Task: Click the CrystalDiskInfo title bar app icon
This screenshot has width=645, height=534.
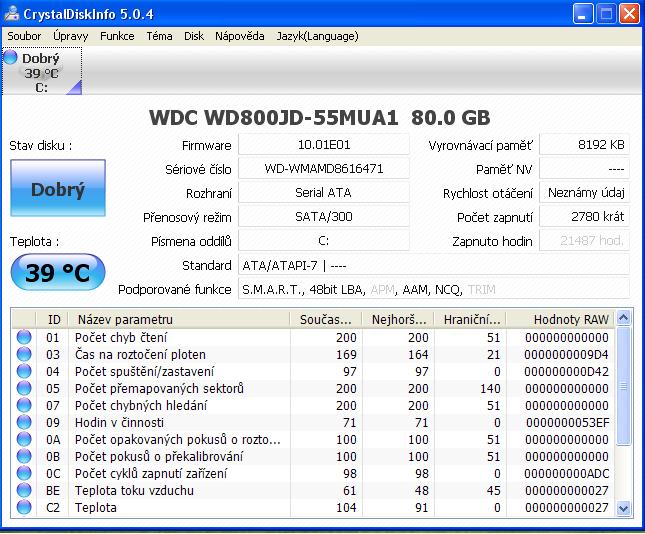Action: [12, 14]
